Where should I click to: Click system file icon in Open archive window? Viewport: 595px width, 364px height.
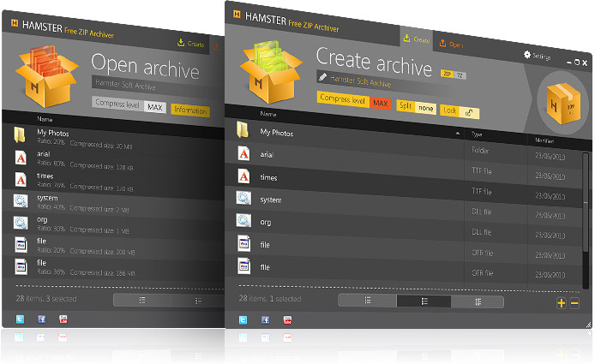(x=21, y=200)
